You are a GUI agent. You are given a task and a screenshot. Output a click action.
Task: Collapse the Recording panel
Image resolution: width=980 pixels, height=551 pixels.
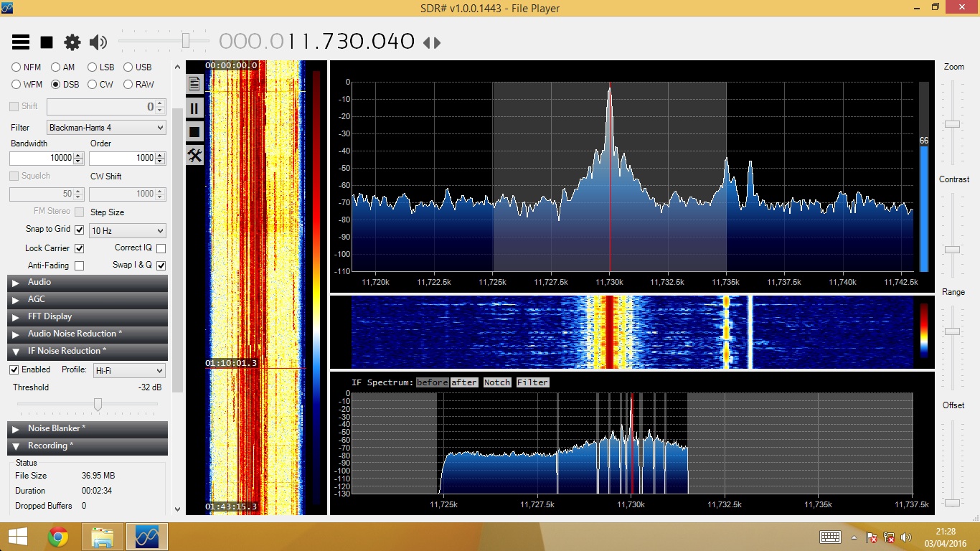(x=88, y=446)
